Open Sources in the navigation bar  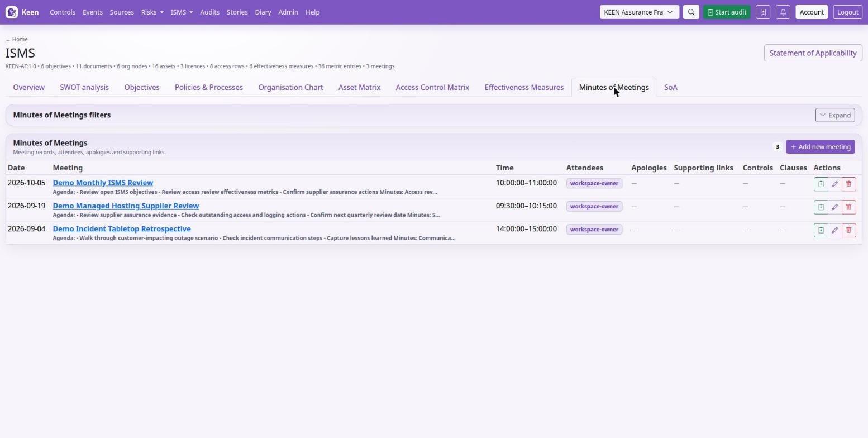[x=122, y=12]
